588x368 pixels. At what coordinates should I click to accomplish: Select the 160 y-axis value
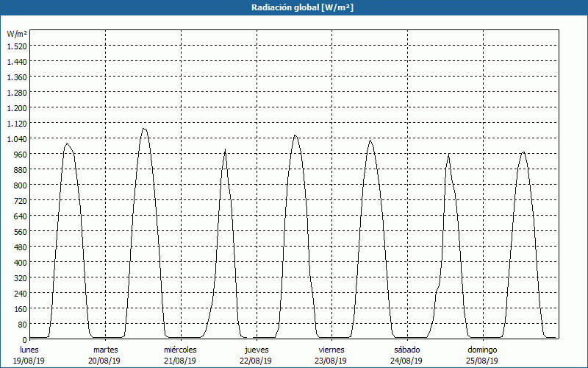point(21,309)
